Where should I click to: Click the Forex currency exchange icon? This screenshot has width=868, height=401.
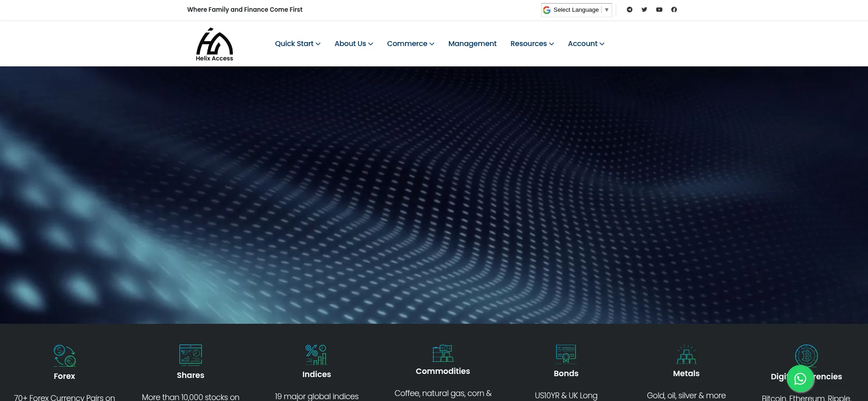[x=65, y=355]
